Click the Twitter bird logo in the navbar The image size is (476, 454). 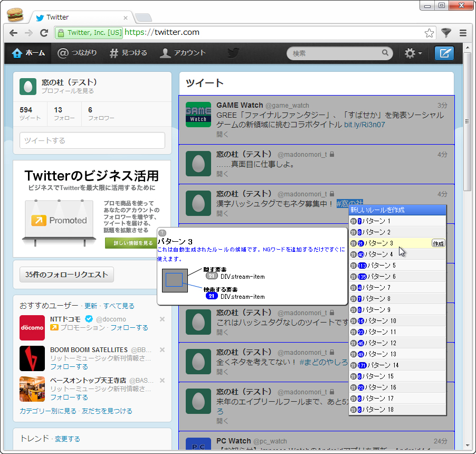pyautogui.click(x=233, y=53)
